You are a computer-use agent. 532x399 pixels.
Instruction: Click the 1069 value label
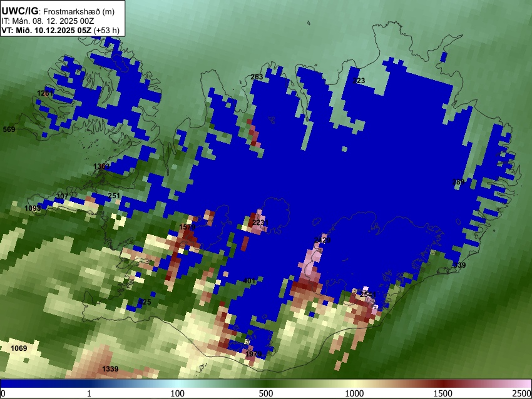coord(19,348)
